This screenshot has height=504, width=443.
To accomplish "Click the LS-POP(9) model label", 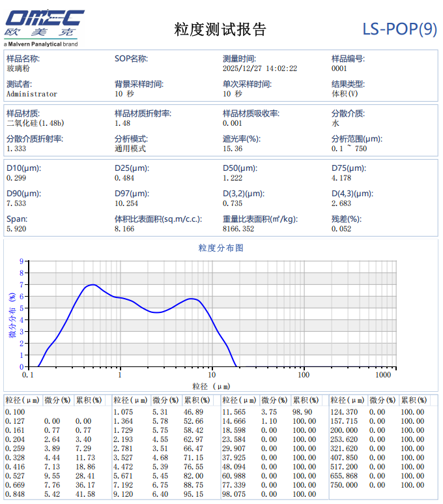I will [x=399, y=29].
